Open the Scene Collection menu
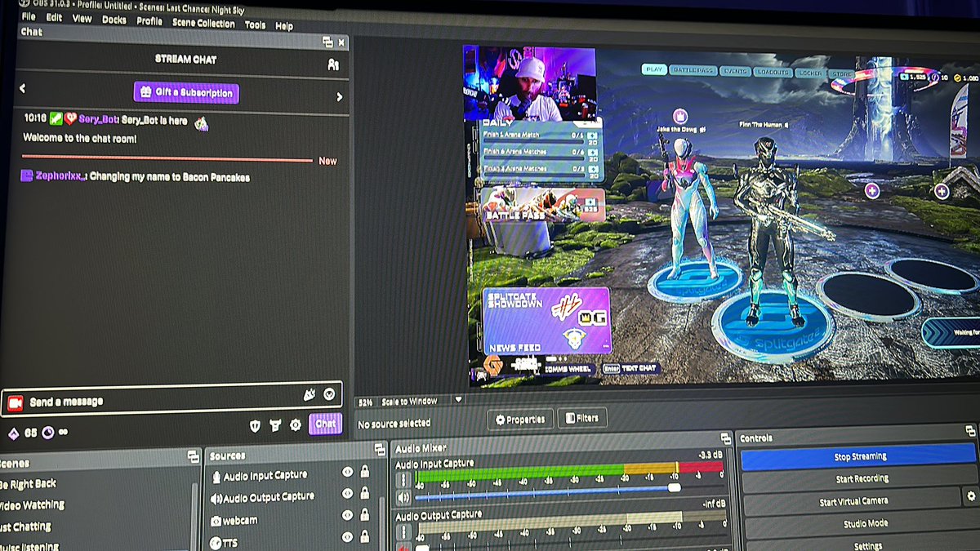Screen dimensions: 980x551 (x=203, y=23)
